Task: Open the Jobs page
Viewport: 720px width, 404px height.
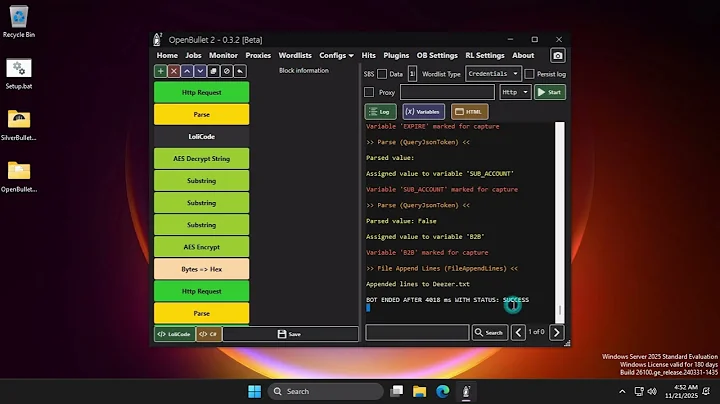Action: pyautogui.click(x=193, y=56)
